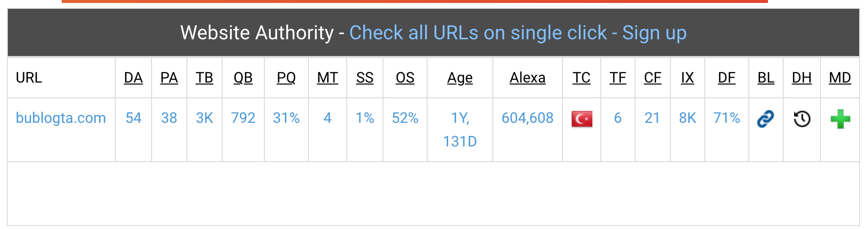Click the IX value 8K
The width and height of the screenshot is (868, 229).
point(688,118)
